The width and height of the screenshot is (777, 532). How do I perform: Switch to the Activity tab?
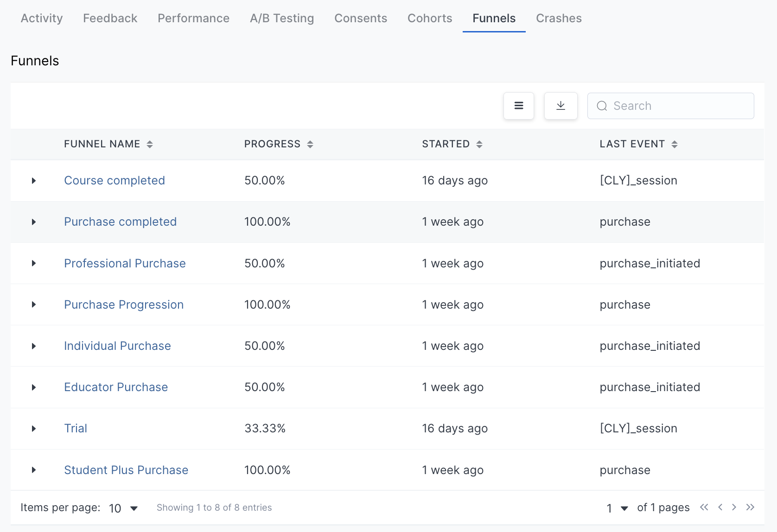42,18
